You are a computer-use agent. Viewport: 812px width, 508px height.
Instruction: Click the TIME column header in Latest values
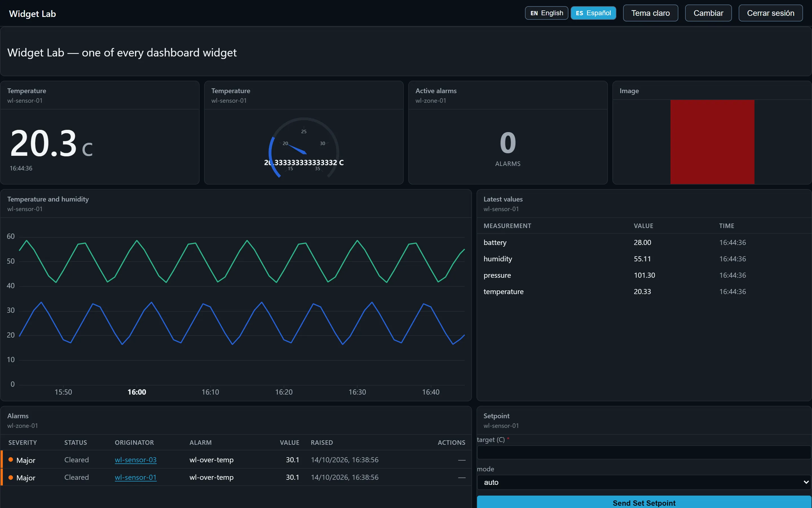[x=727, y=226]
